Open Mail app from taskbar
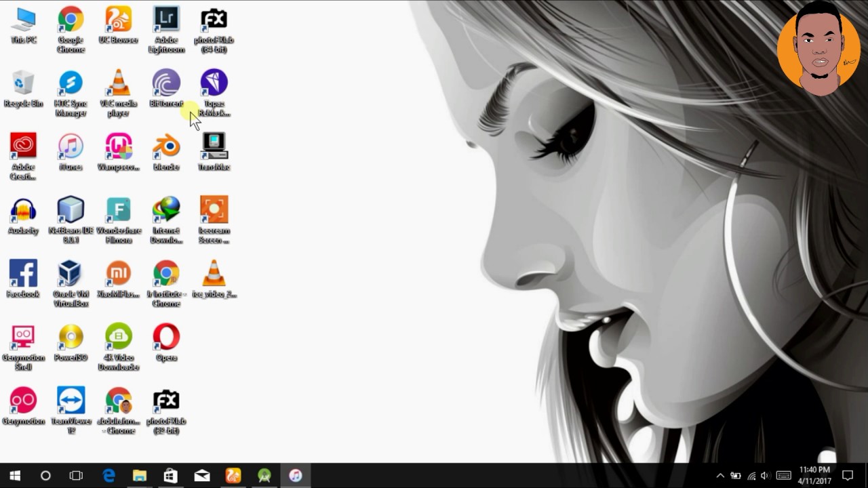 pos(202,476)
